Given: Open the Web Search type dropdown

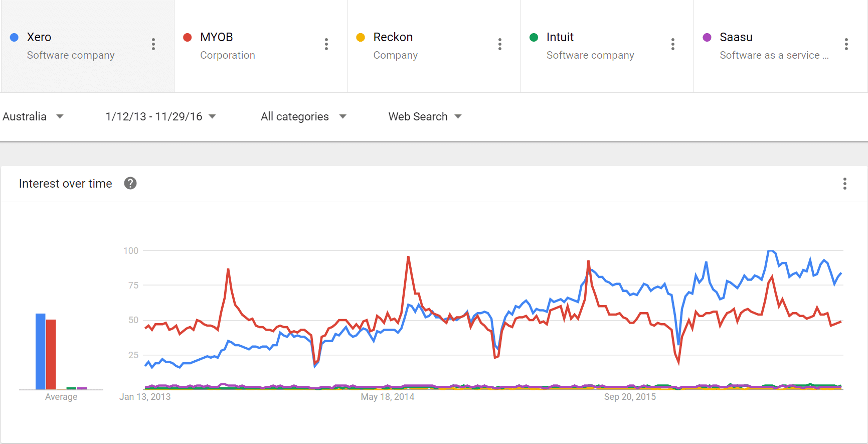Looking at the screenshot, I should pos(425,116).
